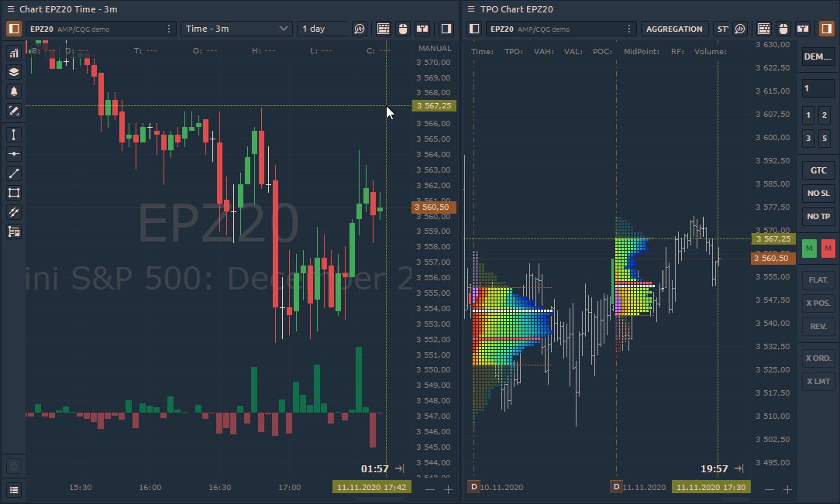Open volume analysis tools in TPO Chart
Image resolution: width=840 pixels, height=504 pixels.
point(740,29)
